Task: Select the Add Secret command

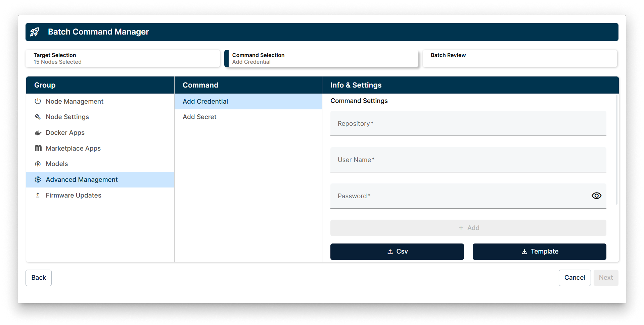Action: coord(199,117)
